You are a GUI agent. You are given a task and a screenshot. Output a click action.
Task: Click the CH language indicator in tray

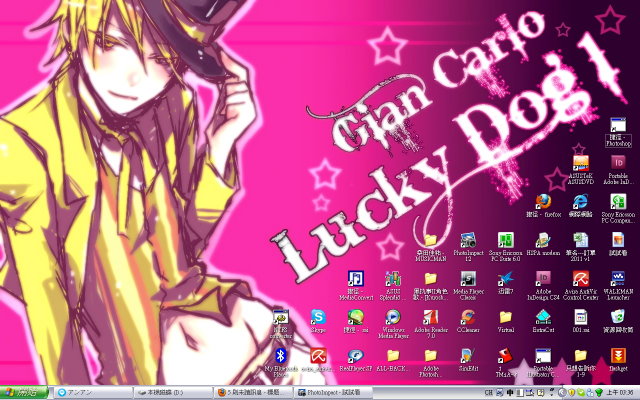coord(489,393)
